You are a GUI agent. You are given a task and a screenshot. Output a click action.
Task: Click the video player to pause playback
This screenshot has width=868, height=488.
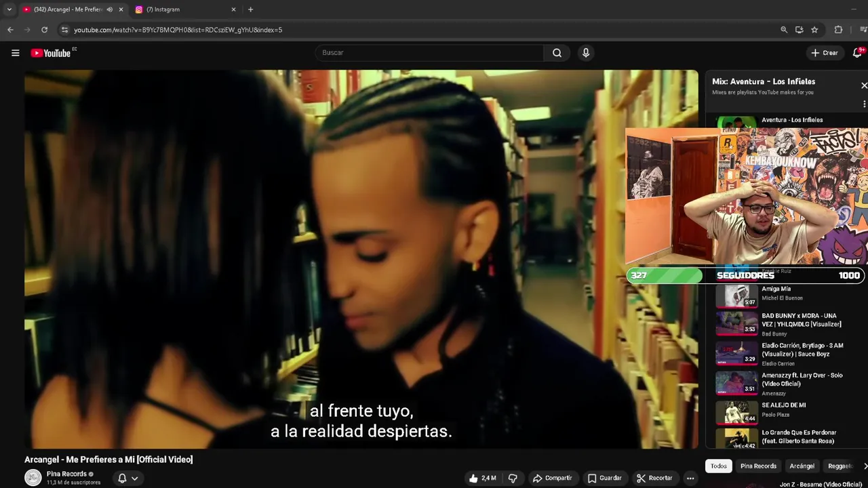(361, 259)
